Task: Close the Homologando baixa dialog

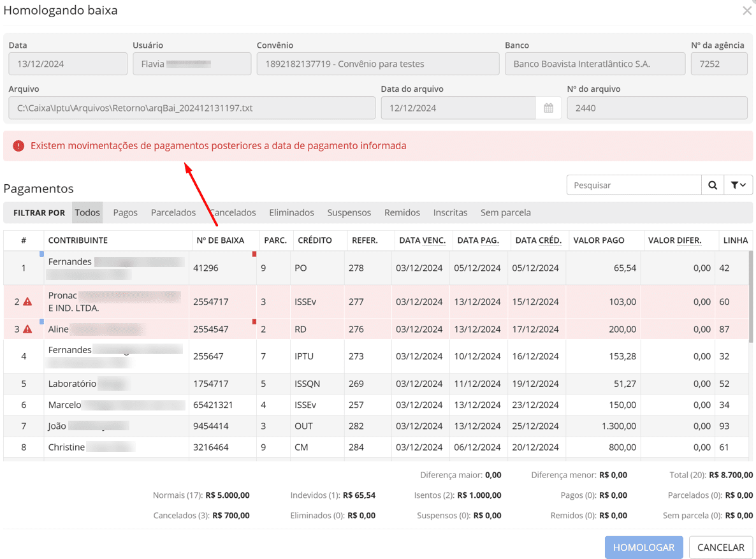Action: click(746, 11)
